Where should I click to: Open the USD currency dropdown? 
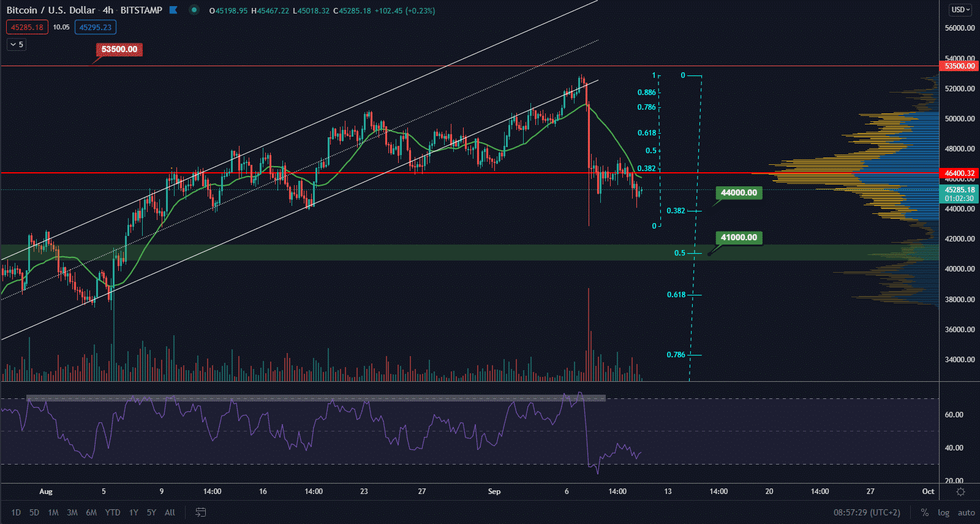coord(960,10)
